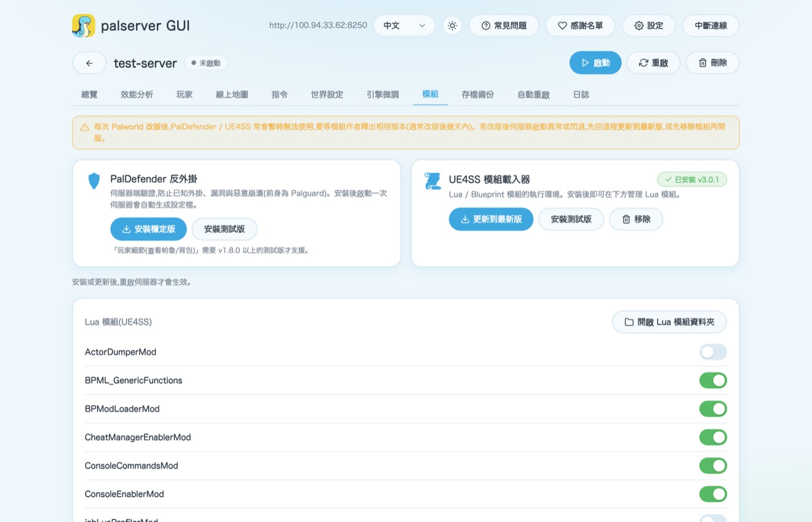Screen dimensions: 812x522
Task: Open 常見問題 FAQ button
Action: point(504,26)
